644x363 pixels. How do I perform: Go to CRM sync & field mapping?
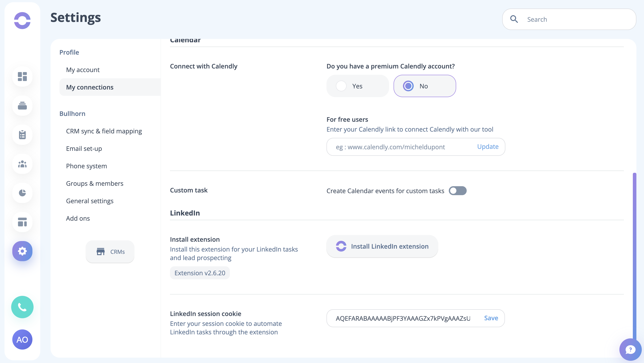pyautogui.click(x=104, y=131)
